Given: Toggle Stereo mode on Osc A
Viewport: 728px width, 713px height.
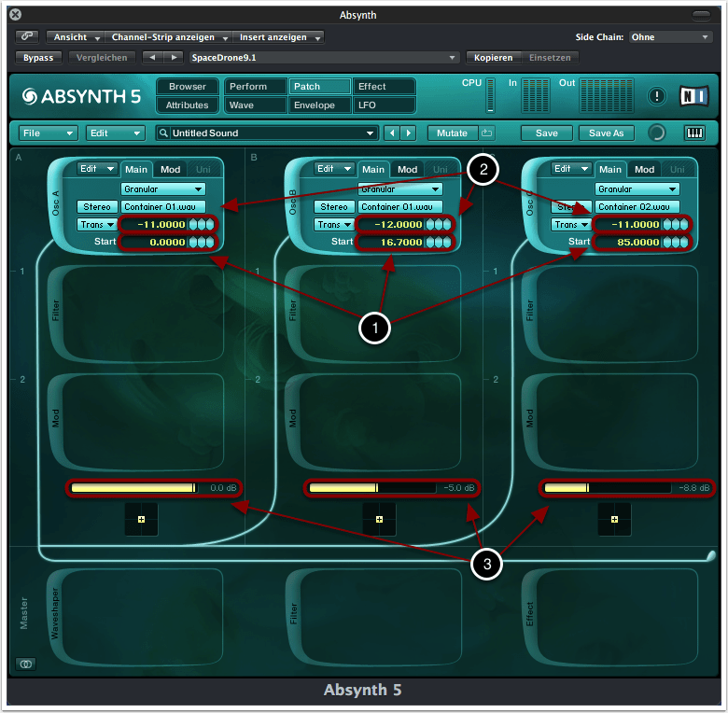Looking at the screenshot, I should click(x=98, y=207).
